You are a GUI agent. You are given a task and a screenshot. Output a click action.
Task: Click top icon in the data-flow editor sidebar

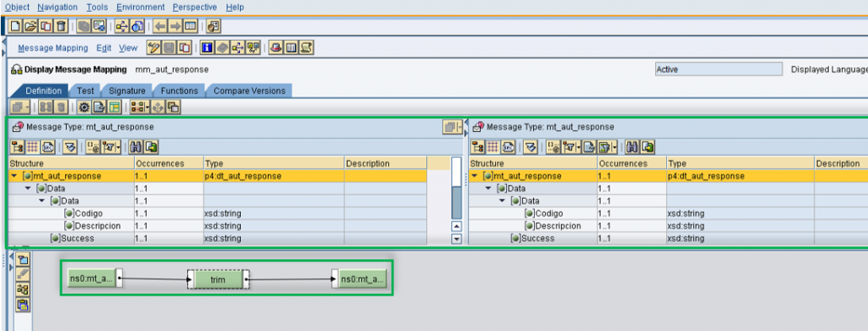click(23, 259)
